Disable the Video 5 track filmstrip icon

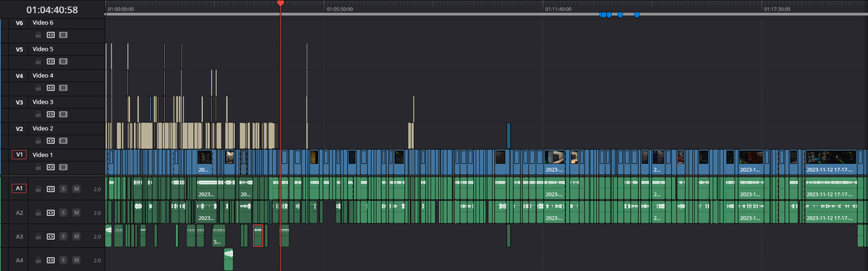click(64, 61)
